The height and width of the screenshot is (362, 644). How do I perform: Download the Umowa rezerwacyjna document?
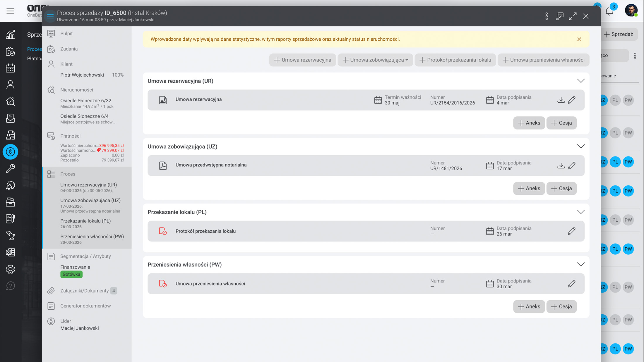(x=561, y=100)
